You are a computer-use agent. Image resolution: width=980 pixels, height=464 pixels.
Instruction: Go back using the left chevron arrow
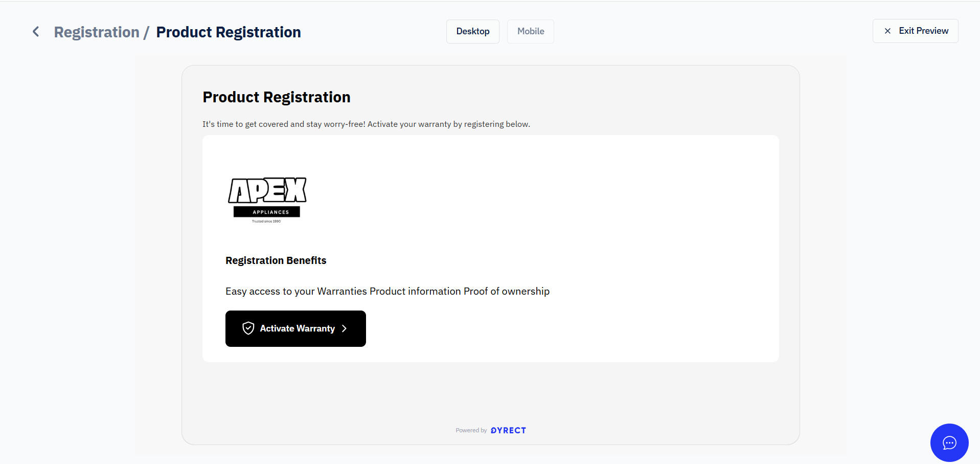pos(36,32)
